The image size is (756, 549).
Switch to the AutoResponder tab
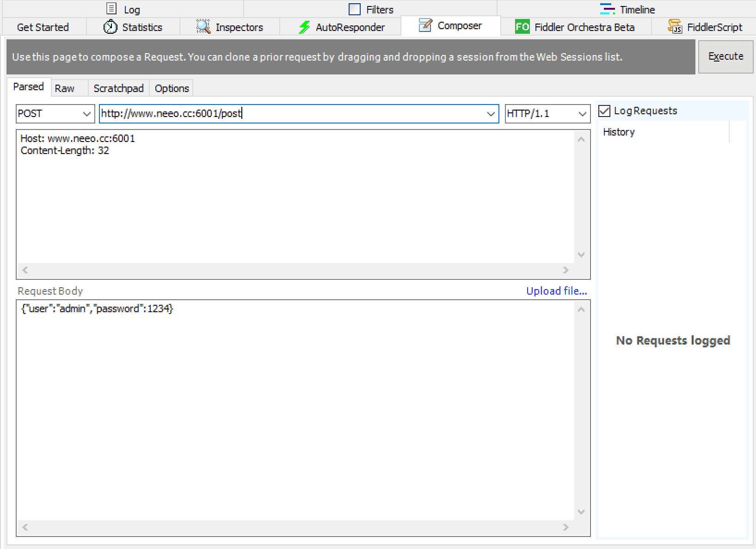pos(341,27)
